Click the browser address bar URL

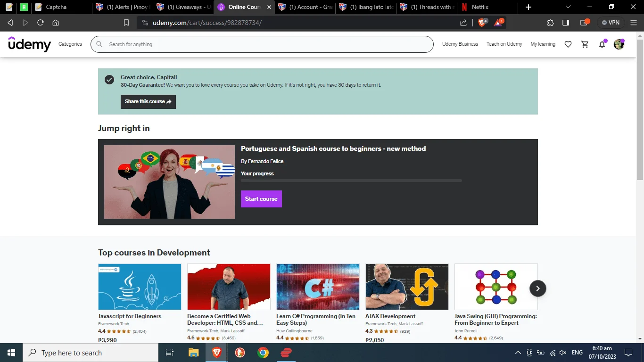tap(207, 23)
